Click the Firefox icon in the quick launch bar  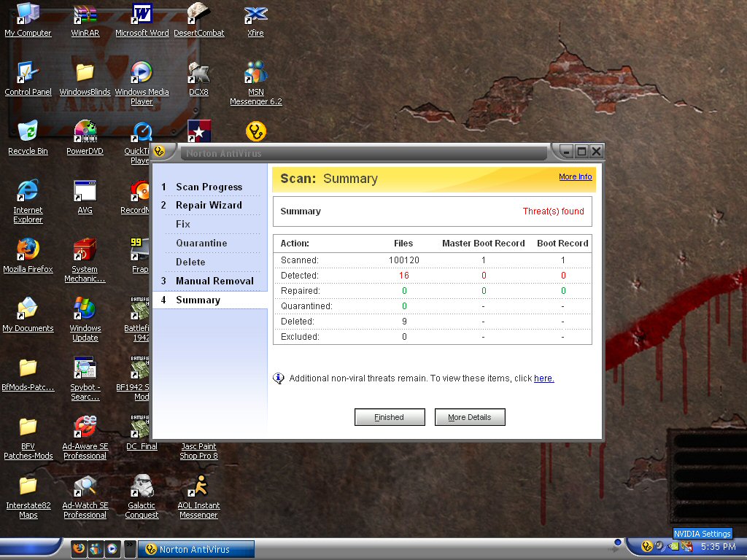pyautogui.click(x=79, y=548)
